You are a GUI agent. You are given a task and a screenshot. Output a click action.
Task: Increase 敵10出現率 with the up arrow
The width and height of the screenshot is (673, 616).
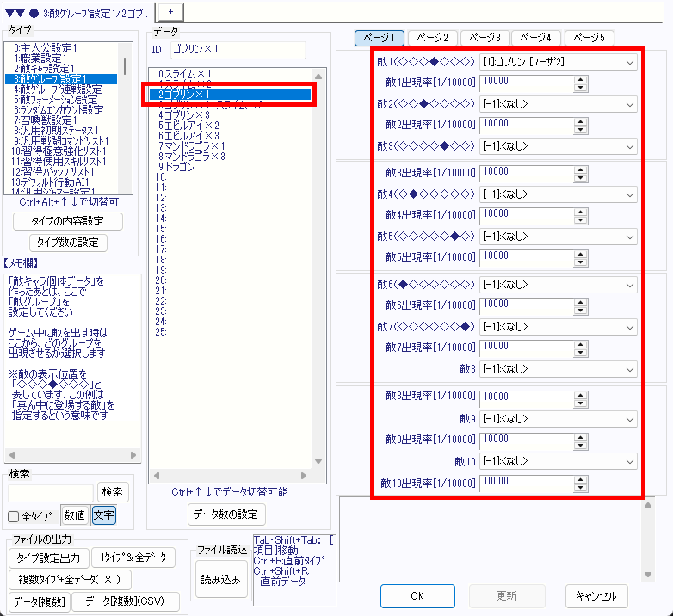pyautogui.click(x=581, y=478)
